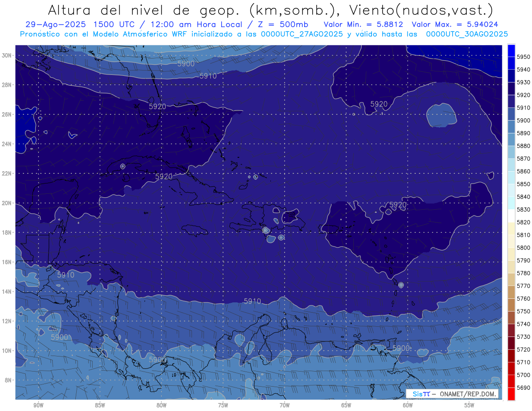Screen dimensions: 532x411
Task: Click the "5910" colorbar legend value
Action: coord(523,108)
